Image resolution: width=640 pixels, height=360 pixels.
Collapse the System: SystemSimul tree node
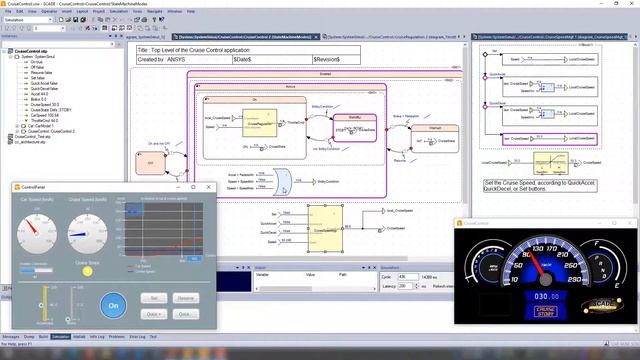pos(11,57)
